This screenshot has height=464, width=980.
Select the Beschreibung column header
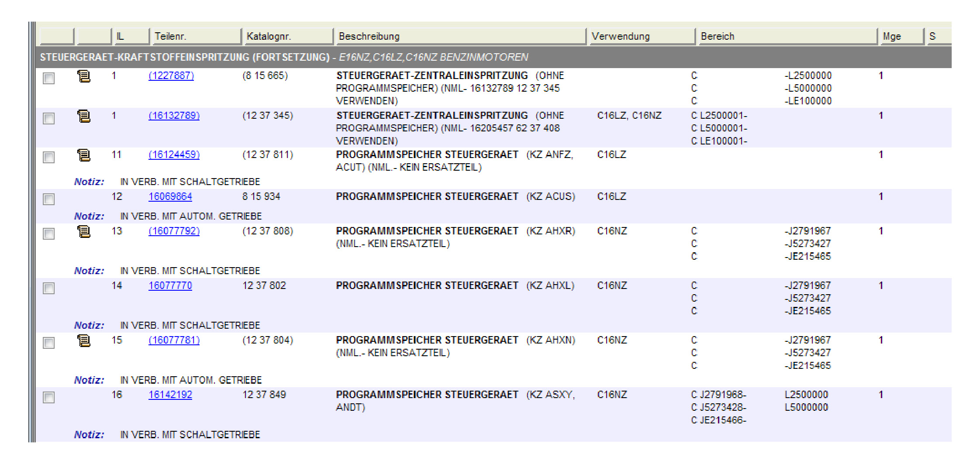pos(459,36)
